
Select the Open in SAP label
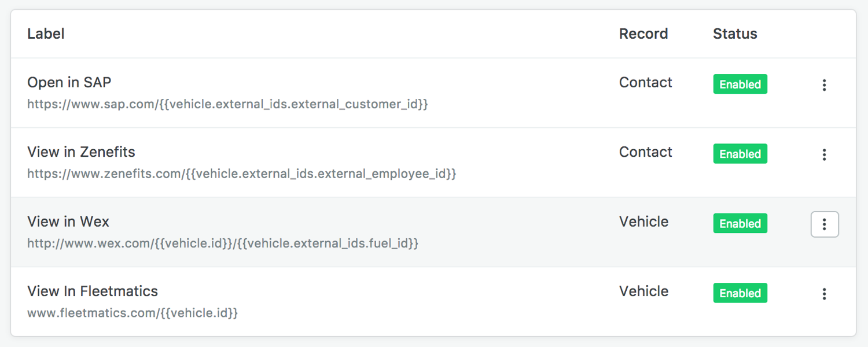(69, 83)
